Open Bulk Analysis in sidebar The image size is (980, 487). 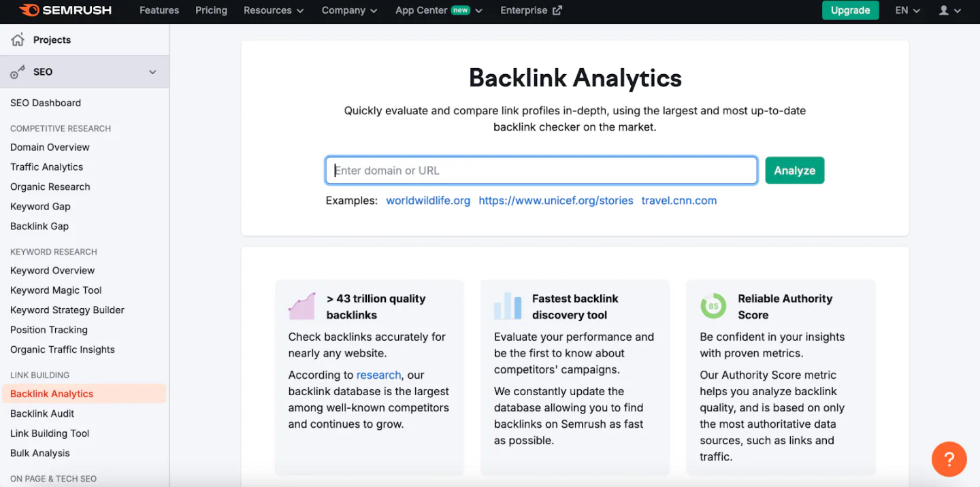tap(40, 453)
